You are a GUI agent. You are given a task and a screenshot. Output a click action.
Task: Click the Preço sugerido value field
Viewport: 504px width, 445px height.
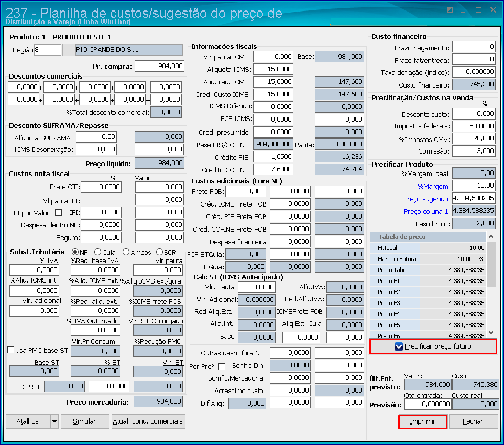(x=474, y=198)
